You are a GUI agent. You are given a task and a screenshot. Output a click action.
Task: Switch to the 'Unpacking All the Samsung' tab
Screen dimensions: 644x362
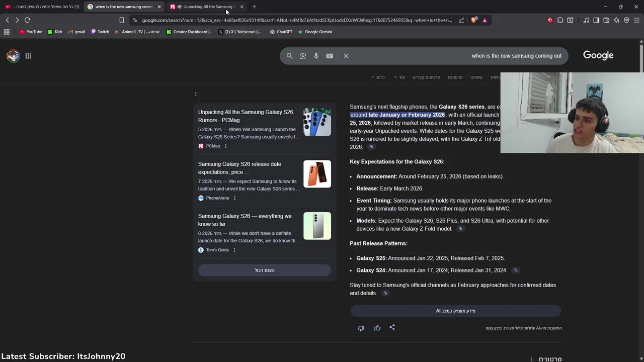[207, 7]
